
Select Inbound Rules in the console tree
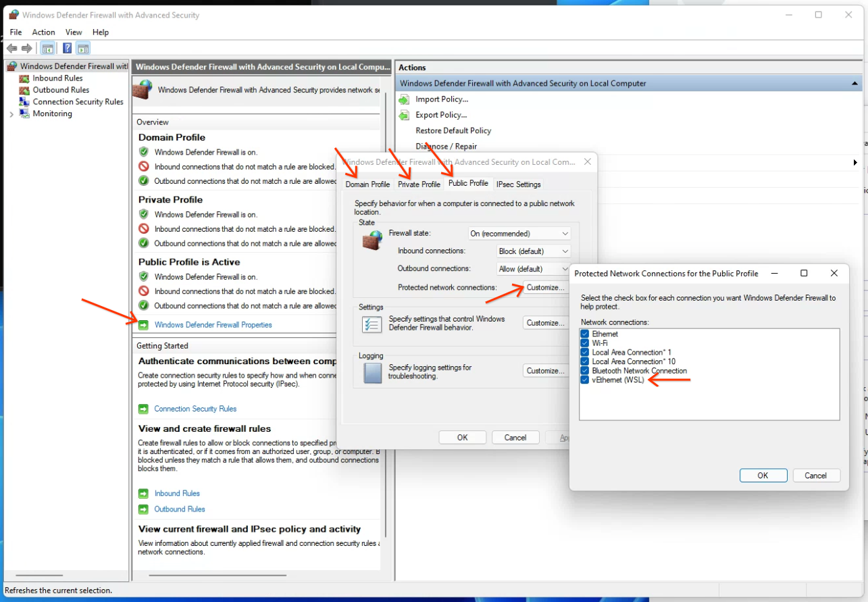56,78
